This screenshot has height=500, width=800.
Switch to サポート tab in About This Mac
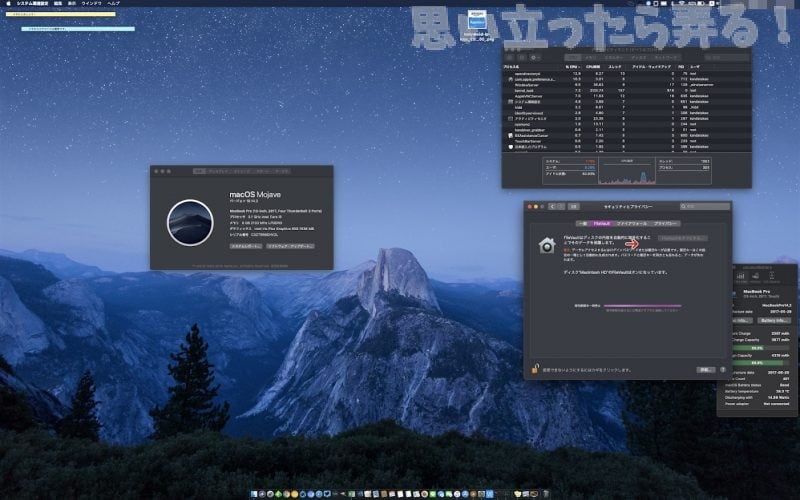tap(263, 171)
